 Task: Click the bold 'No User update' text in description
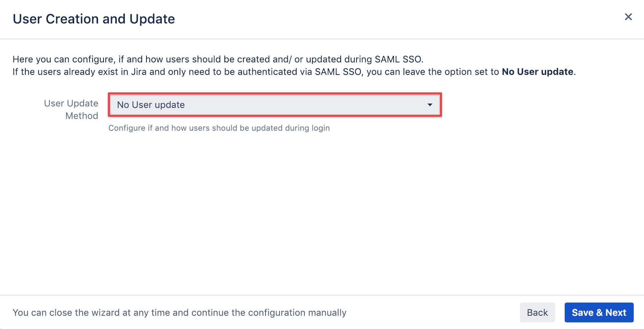(538, 72)
